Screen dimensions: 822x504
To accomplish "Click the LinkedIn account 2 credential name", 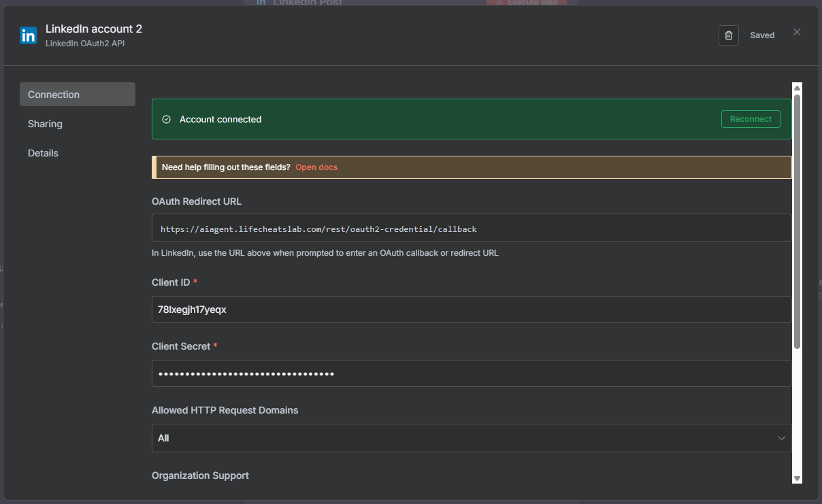I will pos(94,29).
